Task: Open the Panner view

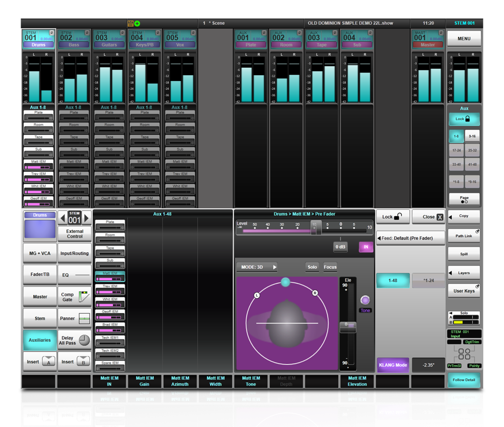Action: [75, 318]
